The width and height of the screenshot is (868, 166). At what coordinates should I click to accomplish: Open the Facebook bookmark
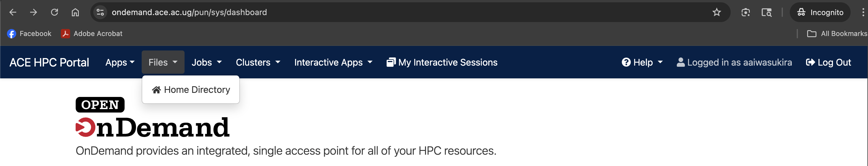coord(29,34)
